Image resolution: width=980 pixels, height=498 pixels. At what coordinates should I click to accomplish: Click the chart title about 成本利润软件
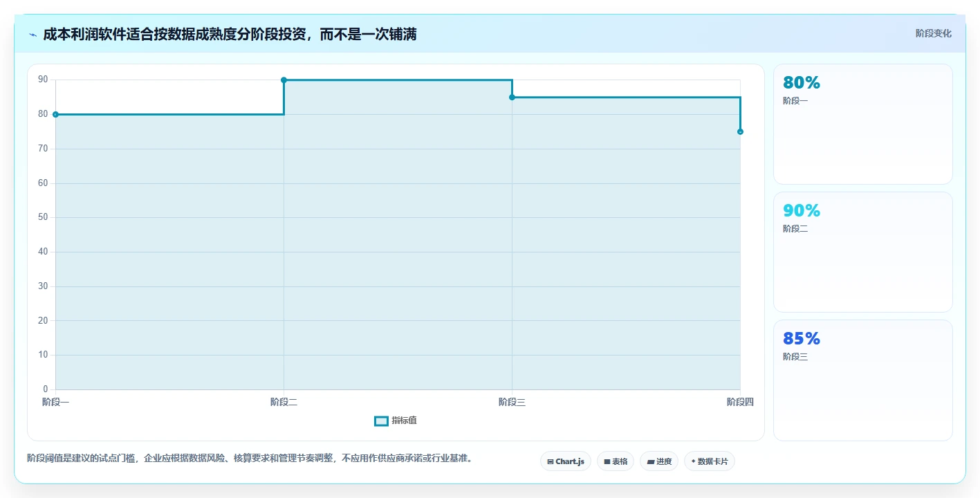(230, 34)
